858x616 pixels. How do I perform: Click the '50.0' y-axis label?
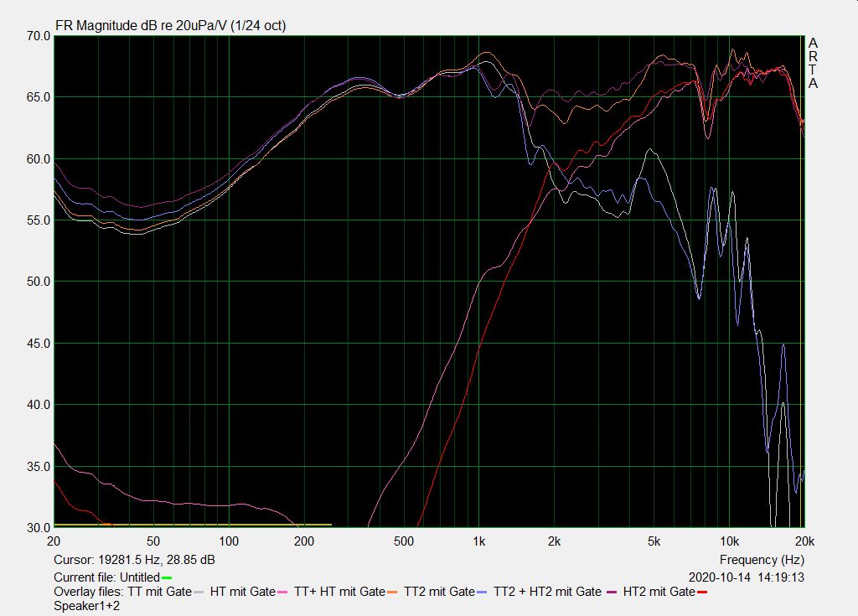[39, 282]
